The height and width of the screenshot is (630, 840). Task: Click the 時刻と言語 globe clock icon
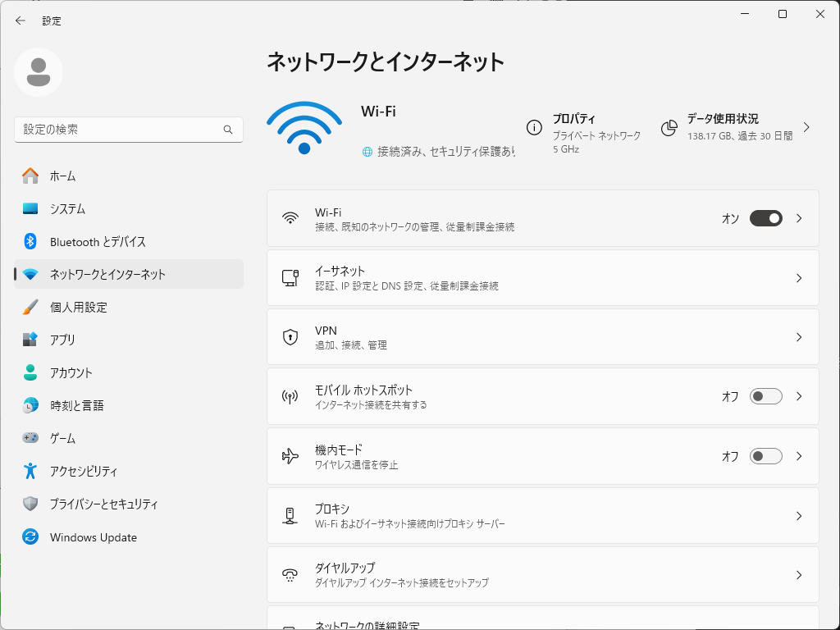click(x=30, y=405)
